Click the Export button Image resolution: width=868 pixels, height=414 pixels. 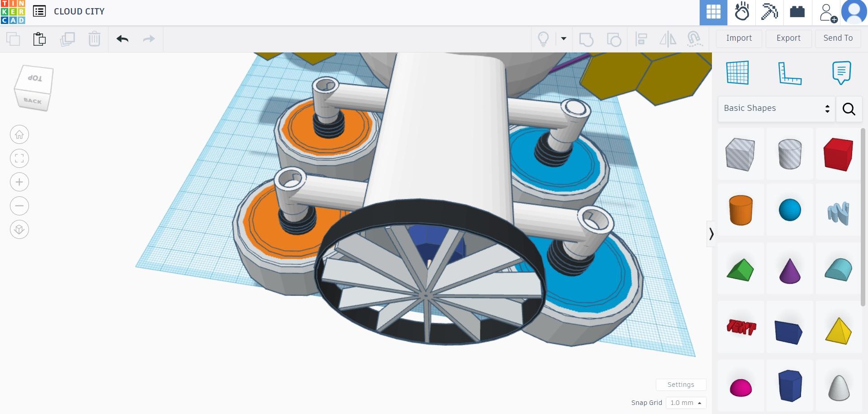[788, 38]
